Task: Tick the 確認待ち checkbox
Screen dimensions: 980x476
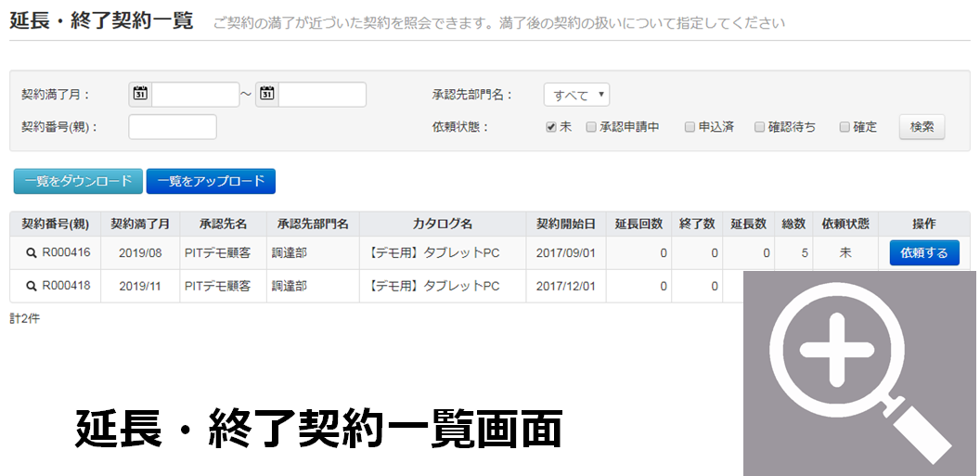Action: click(x=759, y=127)
